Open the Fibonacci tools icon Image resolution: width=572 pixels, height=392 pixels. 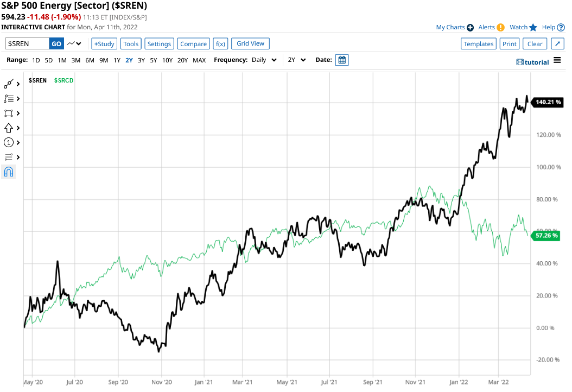tap(8, 99)
